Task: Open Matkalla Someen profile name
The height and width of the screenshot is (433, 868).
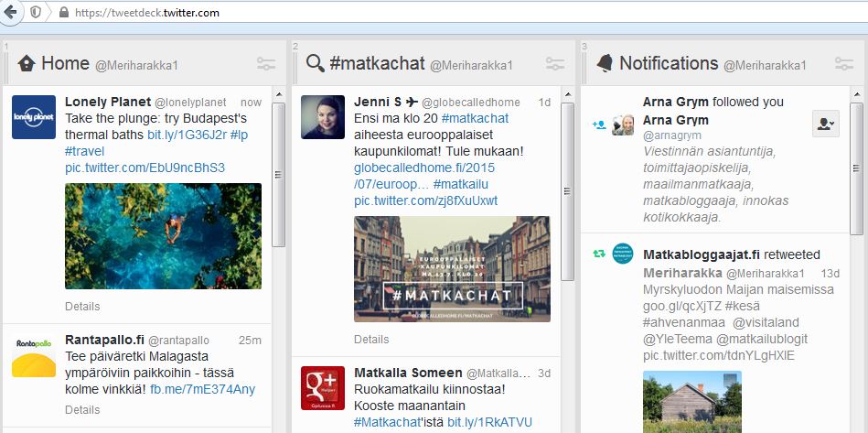Action: coord(408,373)
